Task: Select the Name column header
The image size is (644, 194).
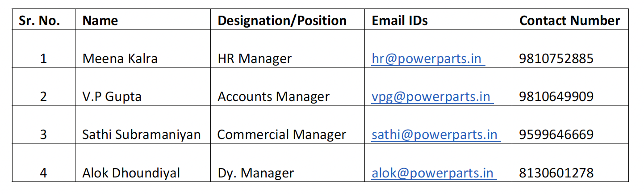Action: tap(100, 21)
